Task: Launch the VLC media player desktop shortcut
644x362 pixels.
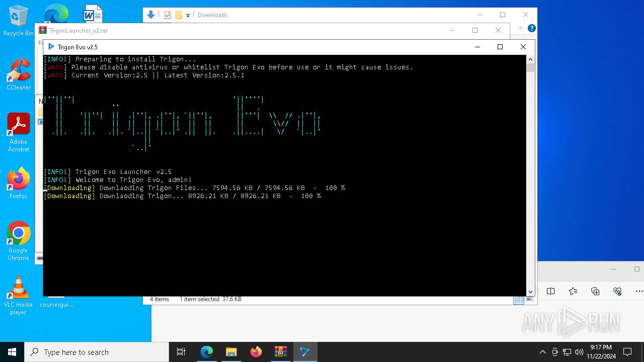Action: 19,296
